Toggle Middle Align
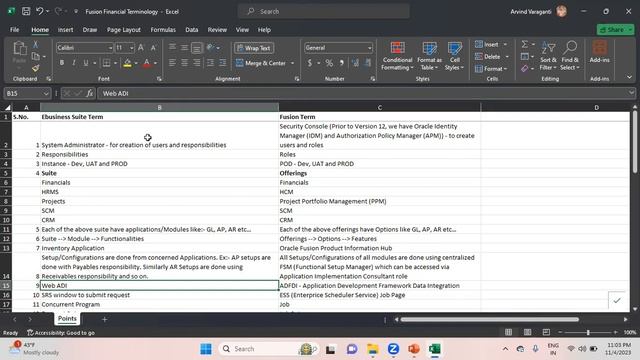This screenshot has width=640, height=360. tap(184, 48)
